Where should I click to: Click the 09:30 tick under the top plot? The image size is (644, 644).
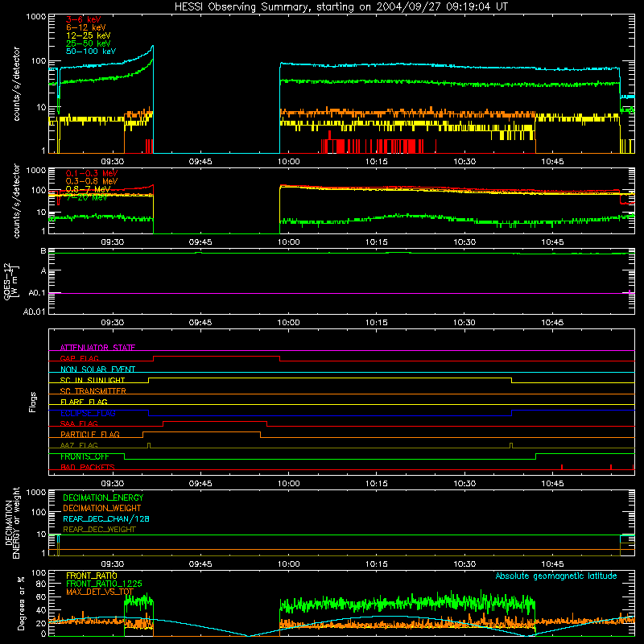[x=113, y=162]
